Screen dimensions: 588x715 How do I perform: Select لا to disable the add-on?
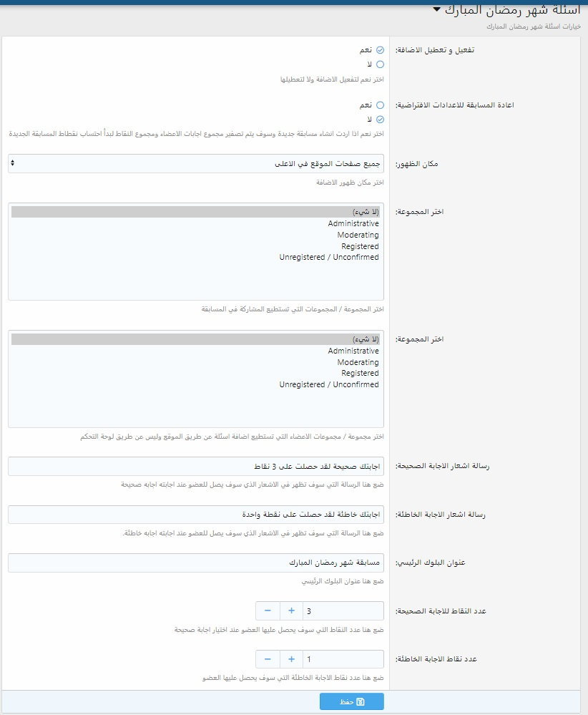[x=380, y=64]
